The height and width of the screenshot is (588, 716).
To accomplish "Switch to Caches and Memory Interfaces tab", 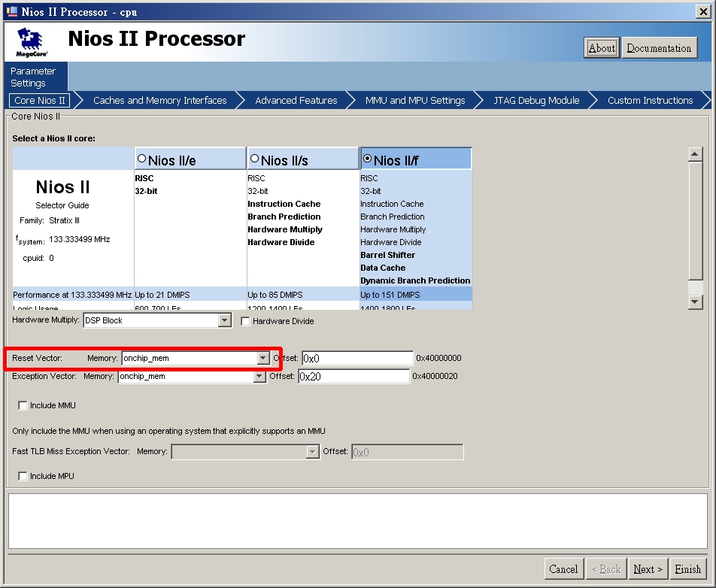I will (x=159, y=101).
